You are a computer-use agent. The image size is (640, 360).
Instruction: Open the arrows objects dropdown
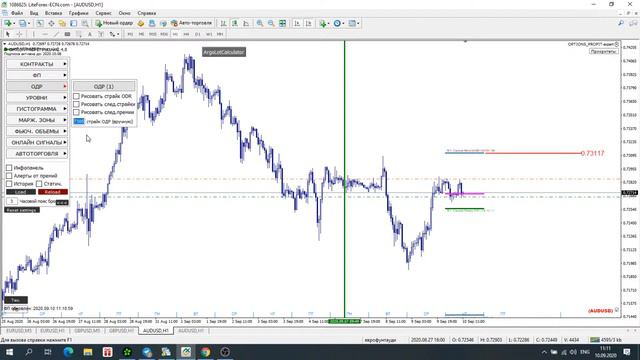point(114,34)
